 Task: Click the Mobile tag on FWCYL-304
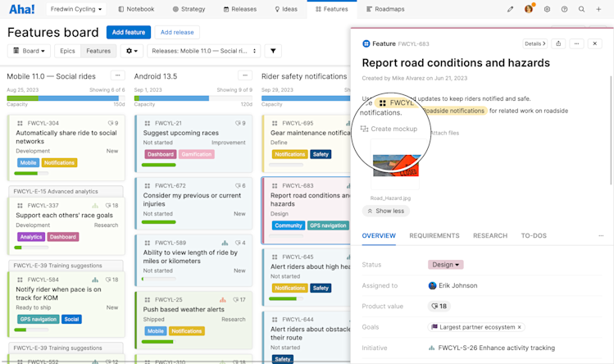[x=28, y=162]
